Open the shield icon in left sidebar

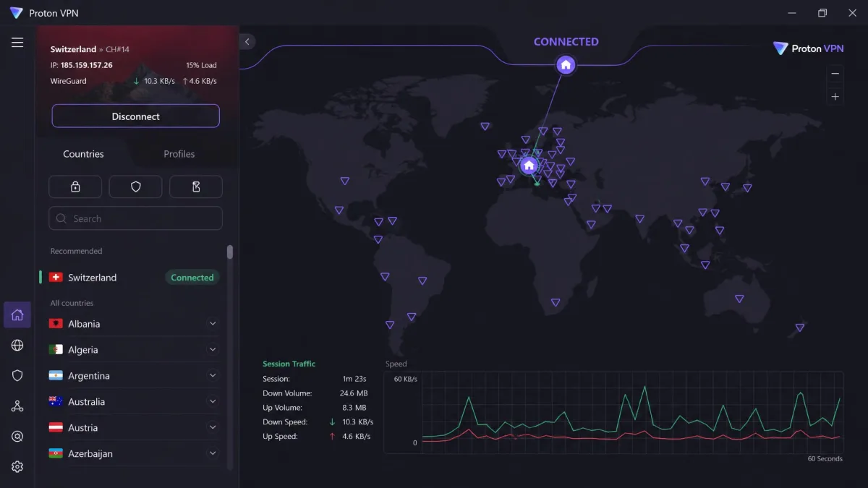[x=17, y=376]
